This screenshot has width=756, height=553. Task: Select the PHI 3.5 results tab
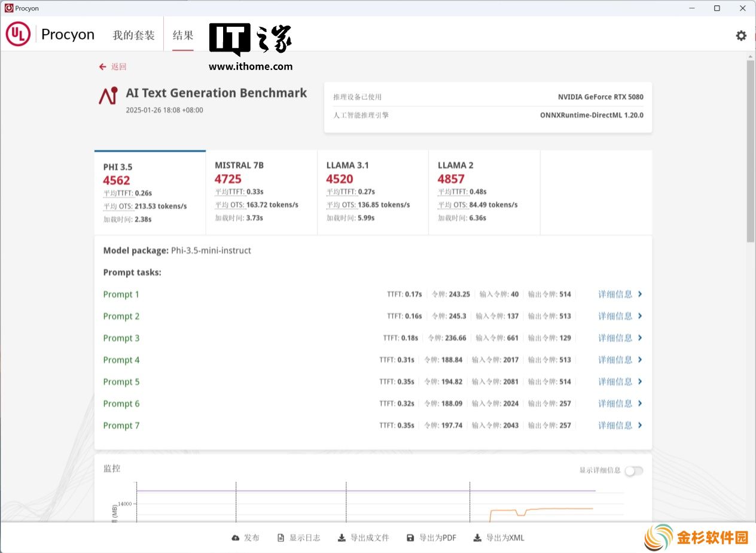coord(150,193)
